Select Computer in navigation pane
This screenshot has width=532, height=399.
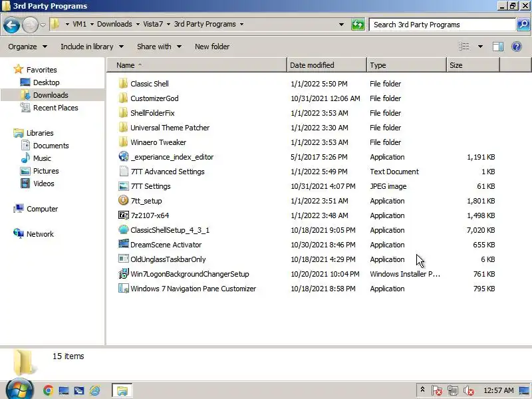click(x=42, y=209)
